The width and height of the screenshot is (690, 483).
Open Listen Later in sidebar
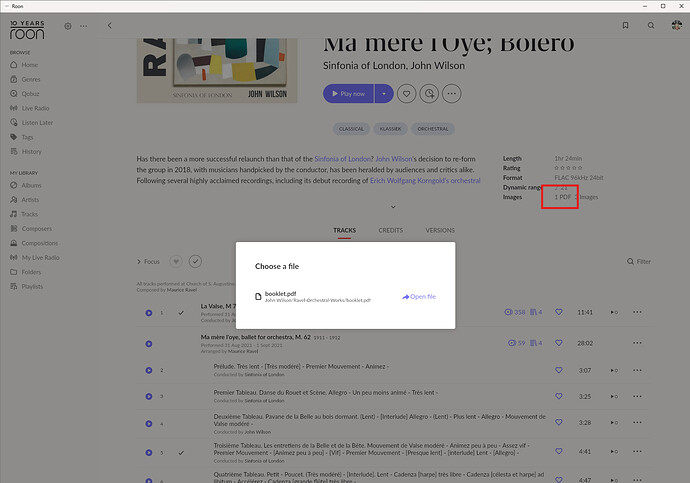tap(31, 123)
